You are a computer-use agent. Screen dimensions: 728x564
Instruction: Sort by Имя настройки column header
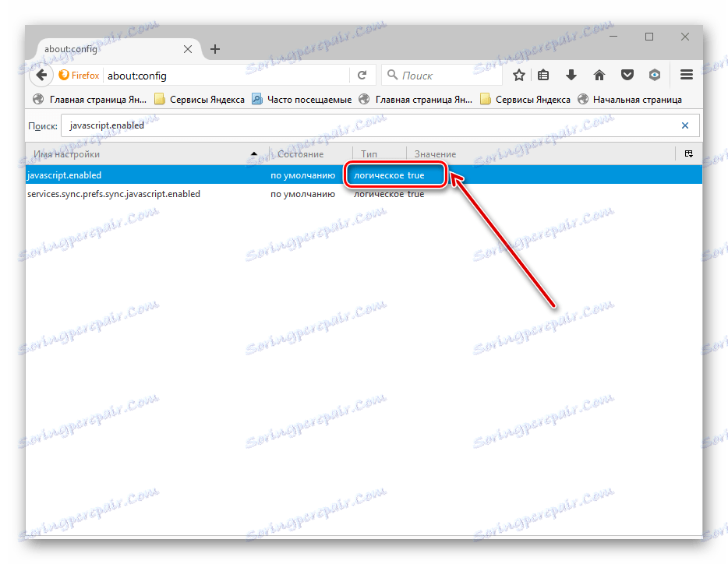click(x=147, y=154)
